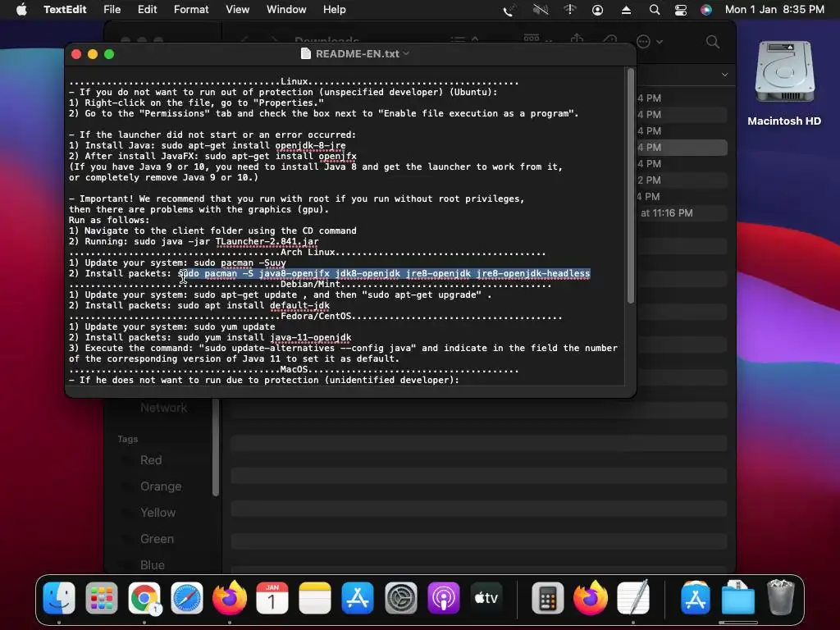The height and width of the screenshot is (630, 840).
Task: Open the Finder more-actions ellipsis button
Action: point(643,42)
